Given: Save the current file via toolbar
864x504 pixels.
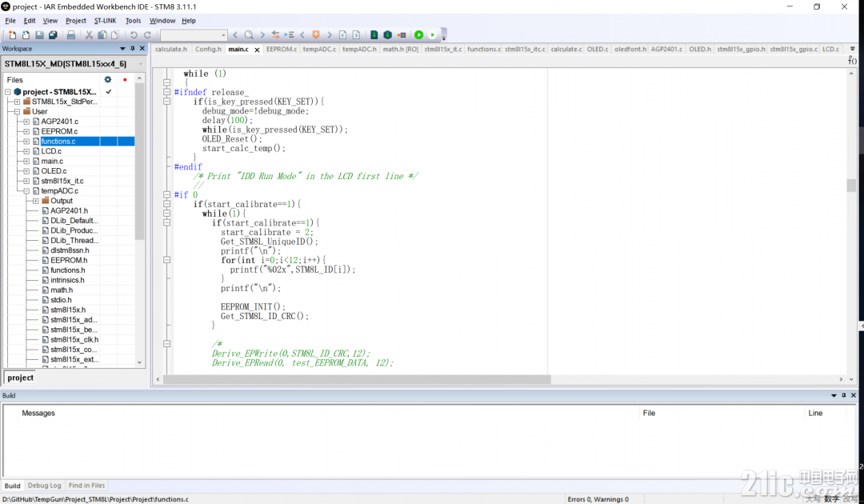Looking at the screenshot, I should pyautogui.click(x=39, y=34).
